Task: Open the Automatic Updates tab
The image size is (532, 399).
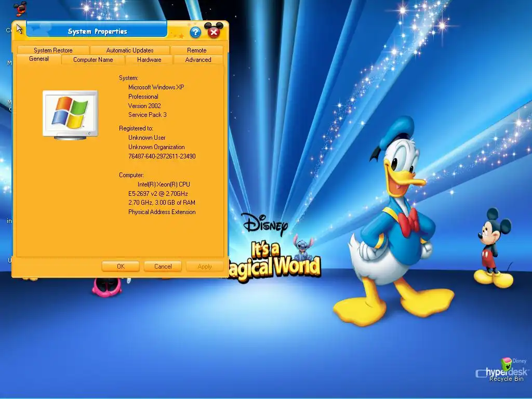Action: click(x=129, y=50)
